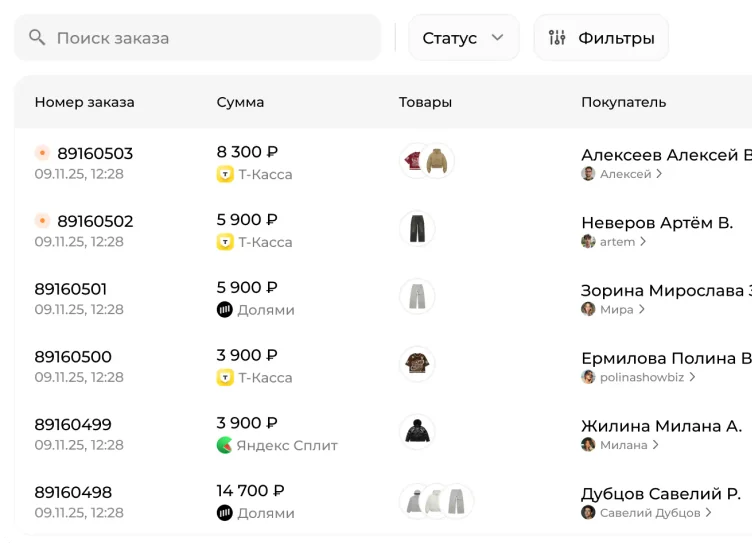Click the Долями icon for order 89160498
This screenshot has width=752, height=549.
pyautogui.click(x=224, y=513)
